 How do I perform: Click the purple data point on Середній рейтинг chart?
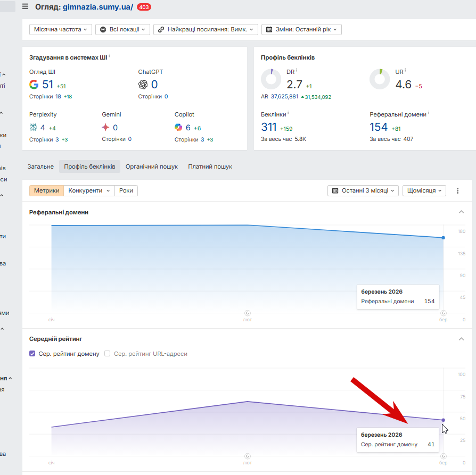point(443,420)
